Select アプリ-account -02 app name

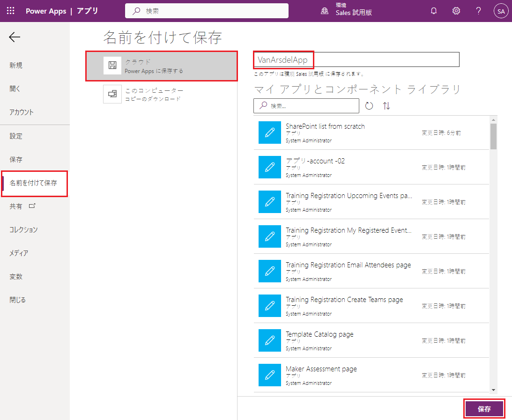pyautogui.click(x=315, y=161)
